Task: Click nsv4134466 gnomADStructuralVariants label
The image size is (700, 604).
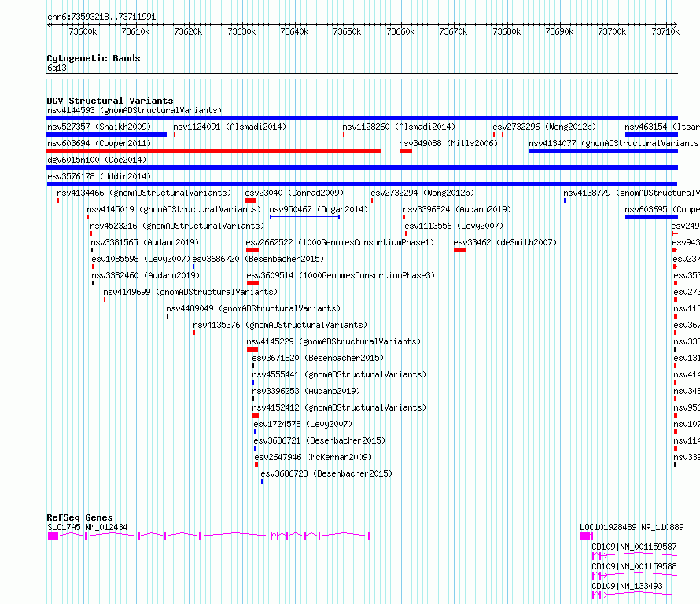Action: click(x=144, y=193)
